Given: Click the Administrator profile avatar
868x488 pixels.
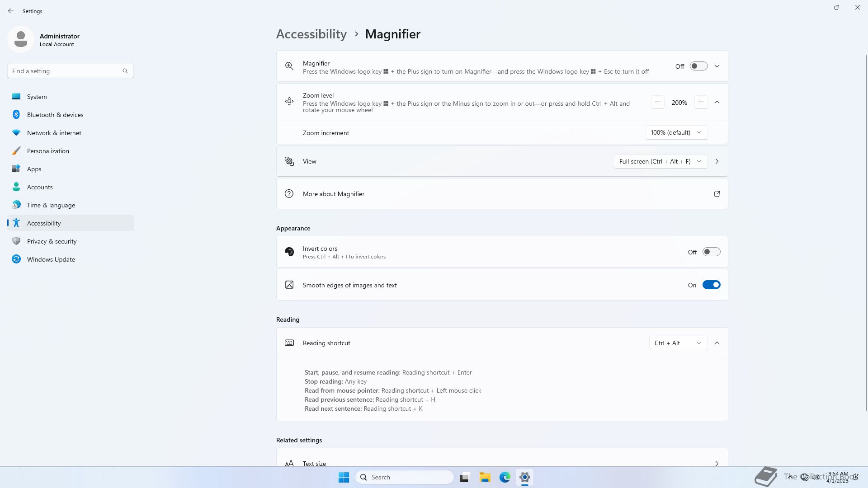Looking at the screenshot, I should tap(21, 39).
